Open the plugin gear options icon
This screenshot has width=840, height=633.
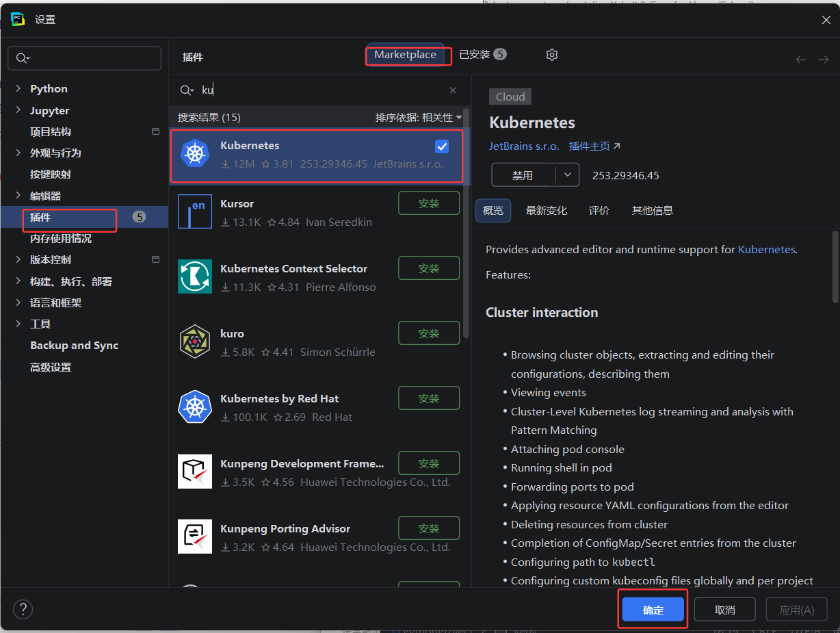[x=552, y=55]
